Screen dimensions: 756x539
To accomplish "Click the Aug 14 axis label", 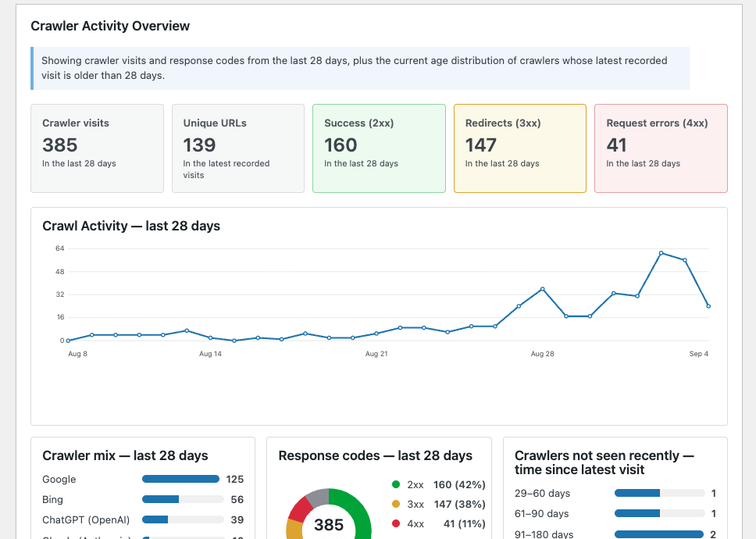I will point(210,354).
